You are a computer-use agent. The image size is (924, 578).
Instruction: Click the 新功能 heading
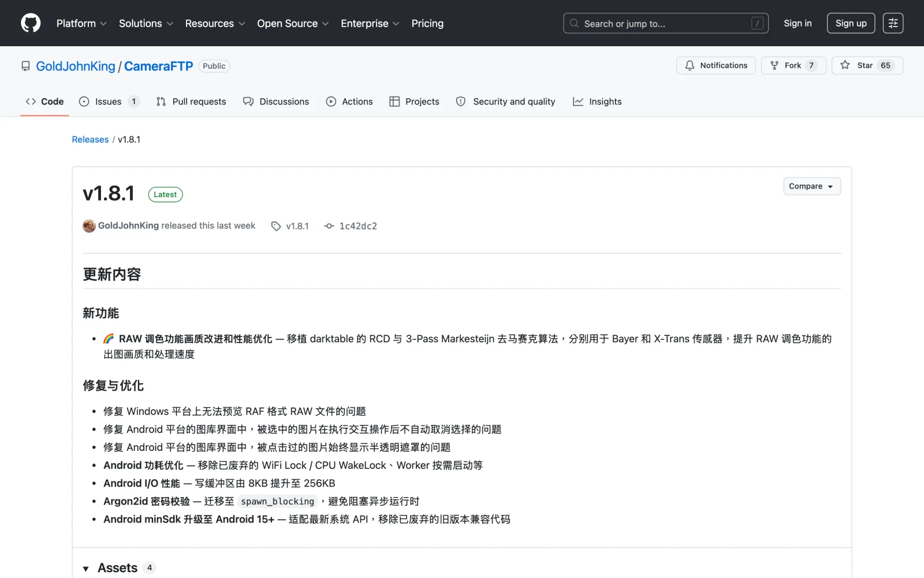[x=101, y=313]
